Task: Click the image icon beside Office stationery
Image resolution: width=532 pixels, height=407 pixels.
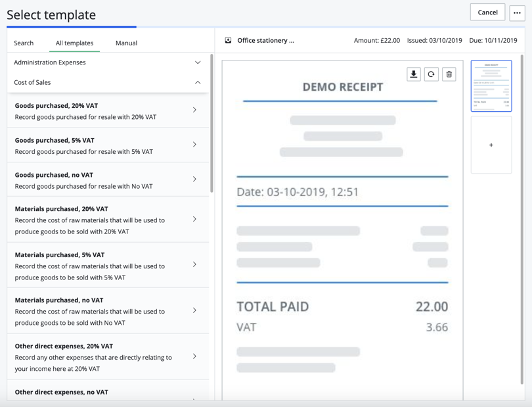Action: coord(229,41)
